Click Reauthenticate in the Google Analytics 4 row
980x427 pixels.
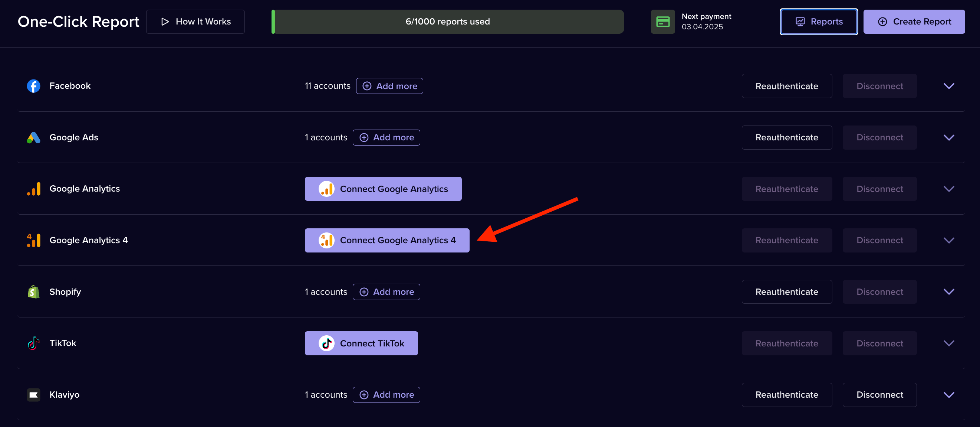click(x=786, y=240)
